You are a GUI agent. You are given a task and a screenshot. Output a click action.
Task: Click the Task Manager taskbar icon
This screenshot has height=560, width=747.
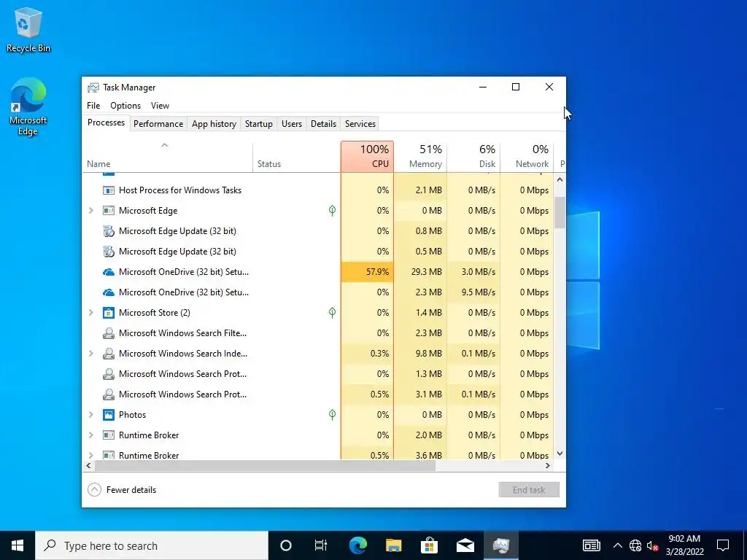(500, 545)
